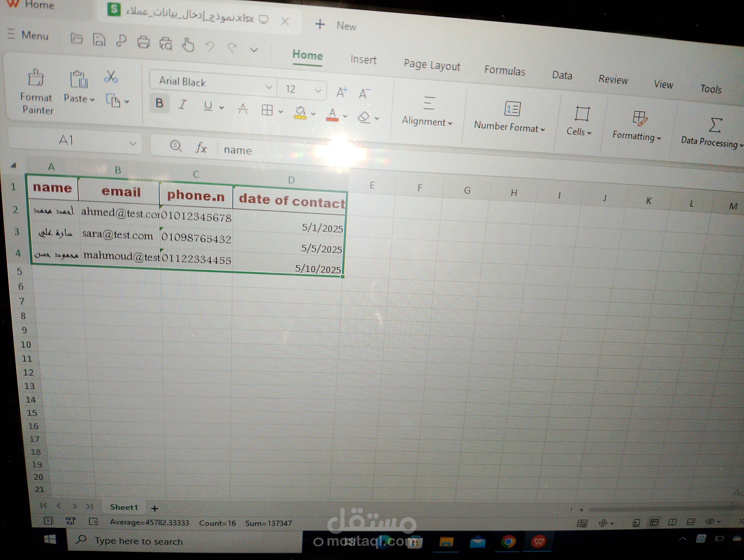Apply red font color swatch
This screenshot has height=560, width=744.
[x=332, y=115]
